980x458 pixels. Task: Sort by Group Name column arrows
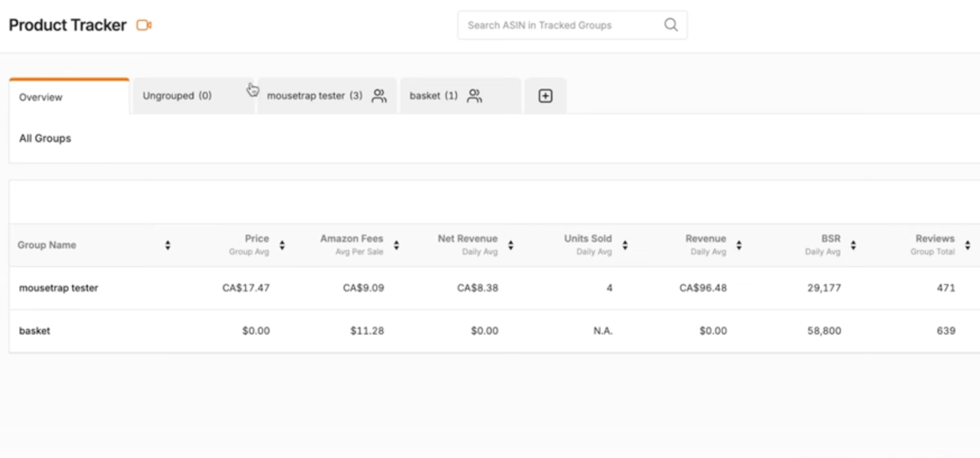point(168,245)
